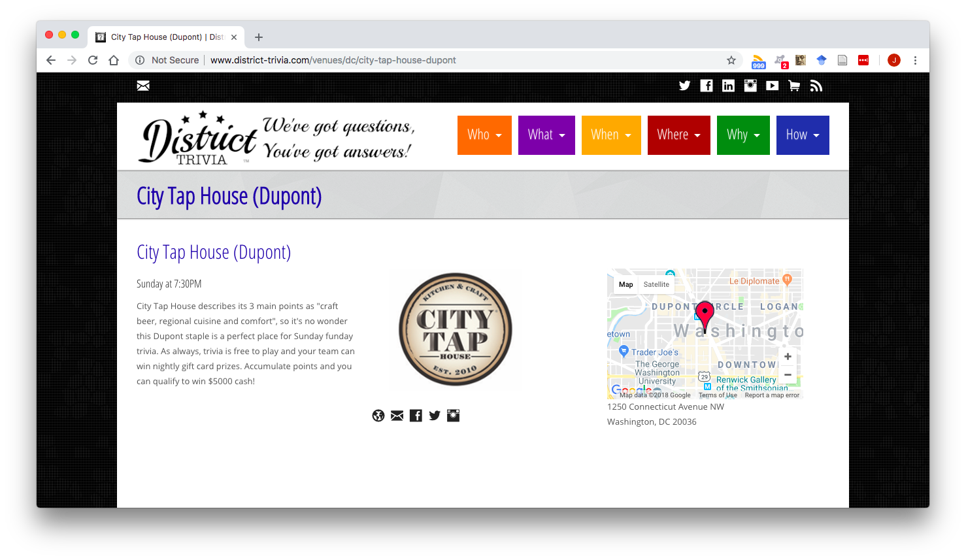Open the Twitter icon in top bar

(x=684, y=86)
